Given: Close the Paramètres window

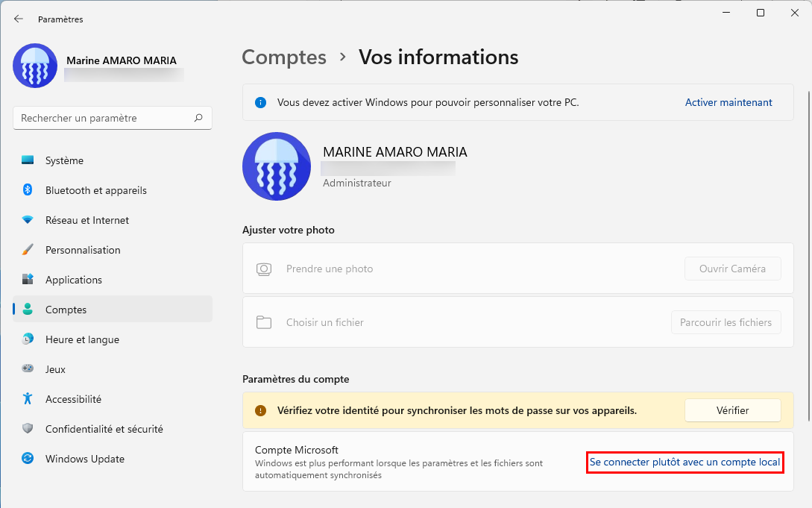Looking at the screenshot, I should [x=794, y=13].
